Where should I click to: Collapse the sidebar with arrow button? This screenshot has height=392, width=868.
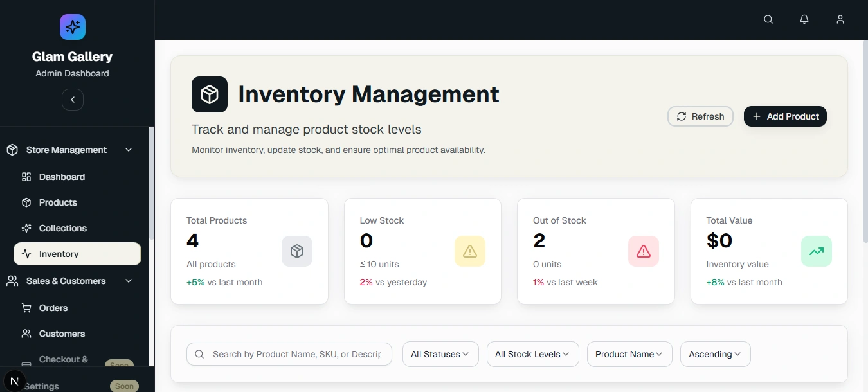pyautogui.click(x=73, y=100)
